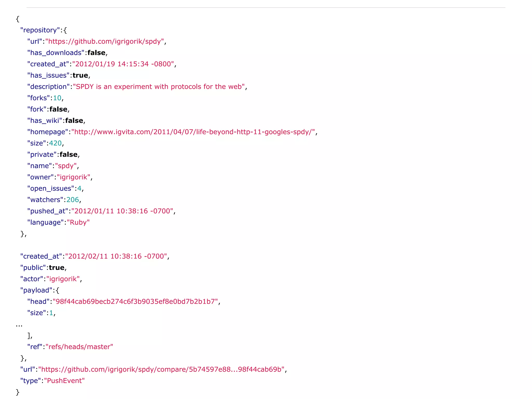532x399 pixels.
Task: Click the "fork" false value
Action: click(58, 109)
